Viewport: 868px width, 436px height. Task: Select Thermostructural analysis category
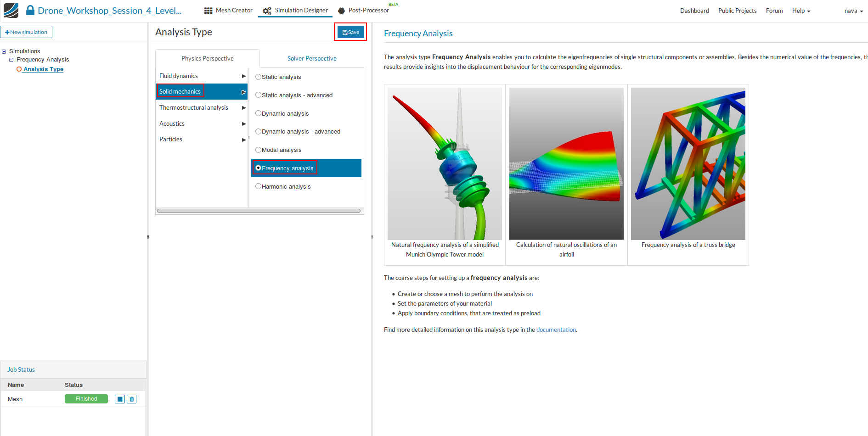click(x=202, y=107)
